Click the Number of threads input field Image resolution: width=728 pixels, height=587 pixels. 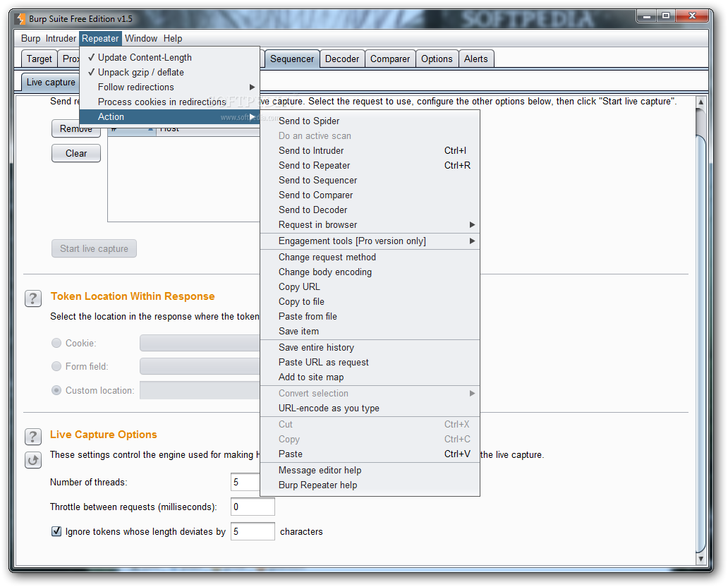tap(245, 482)
